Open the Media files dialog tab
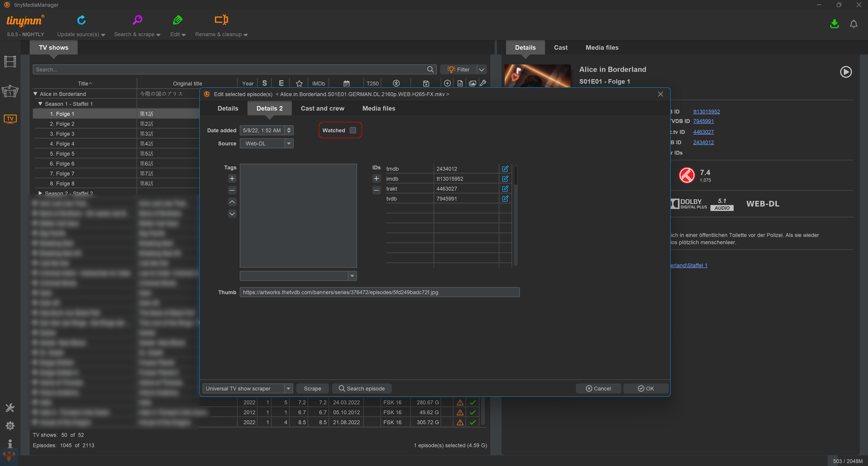Image resolution: width=868 pixels, height=466 pixels. [378, 109]
